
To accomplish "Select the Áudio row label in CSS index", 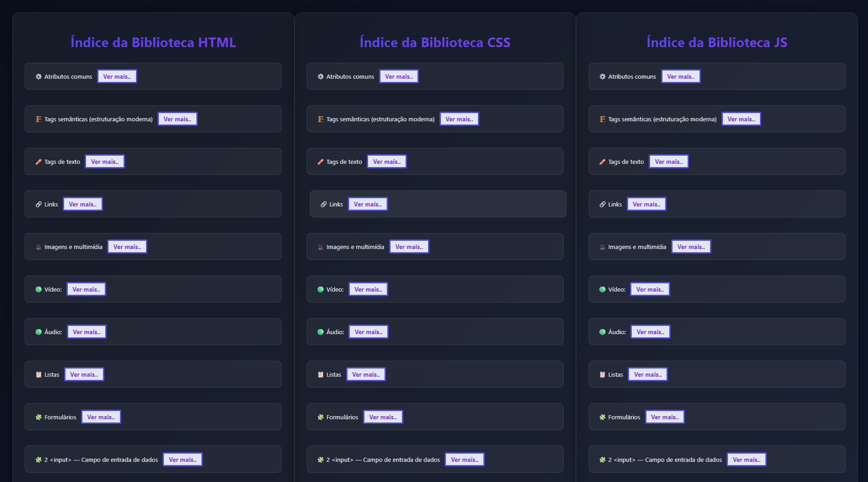I will click(x=335, y=332).
